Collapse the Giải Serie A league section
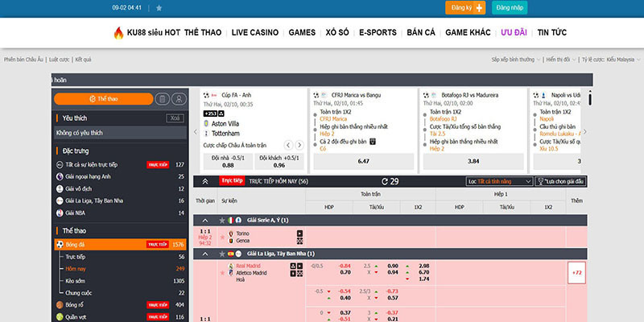The height and width of the screenshot is (322, 644). point(204,220)
